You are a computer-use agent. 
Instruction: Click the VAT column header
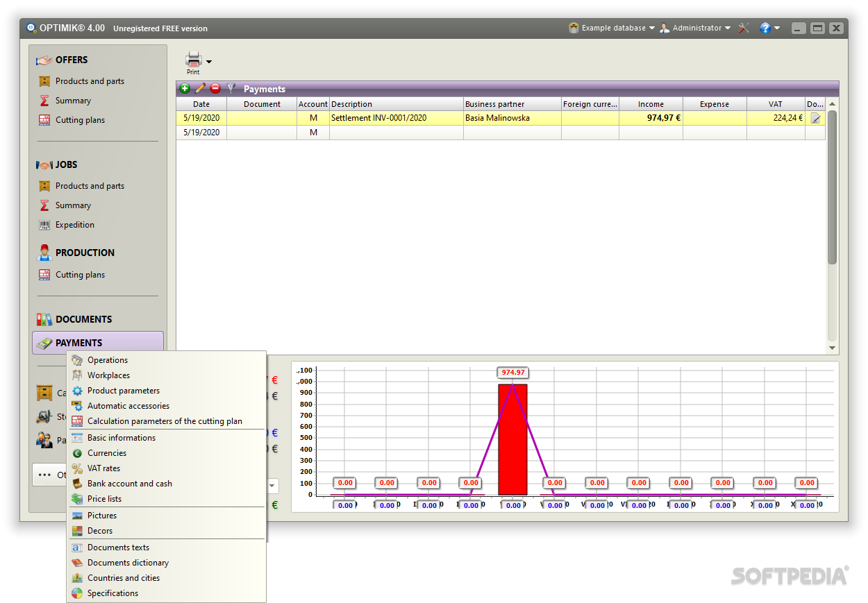click(776, 104)
